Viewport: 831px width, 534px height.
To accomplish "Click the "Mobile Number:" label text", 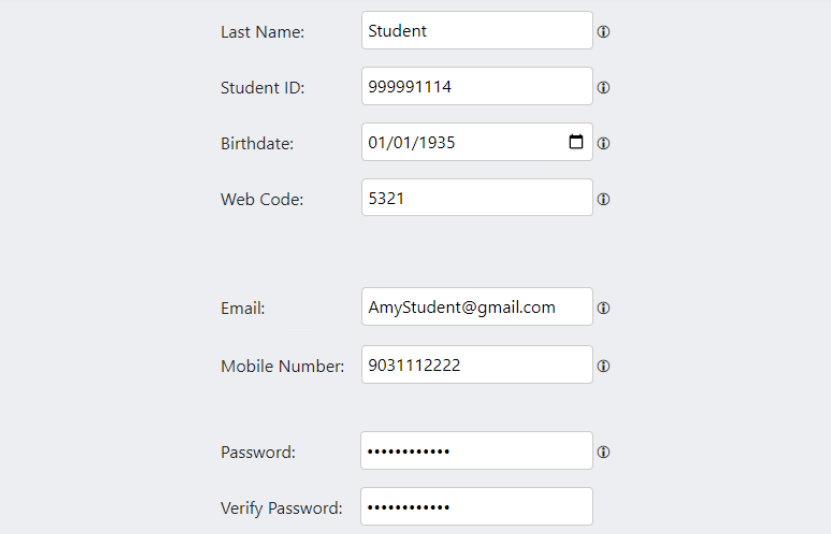I will (x=282, y=367).
